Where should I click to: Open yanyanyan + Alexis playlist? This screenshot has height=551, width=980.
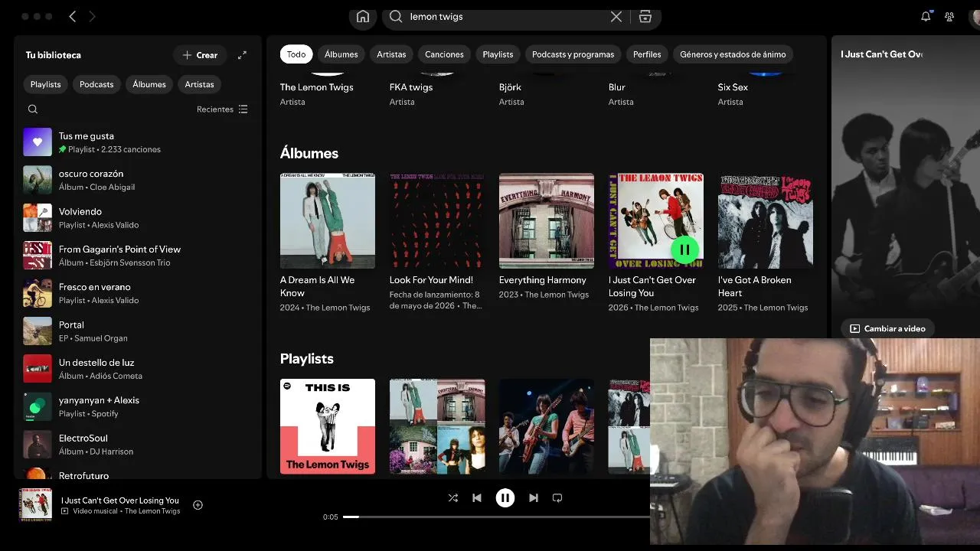click(138, 406)
